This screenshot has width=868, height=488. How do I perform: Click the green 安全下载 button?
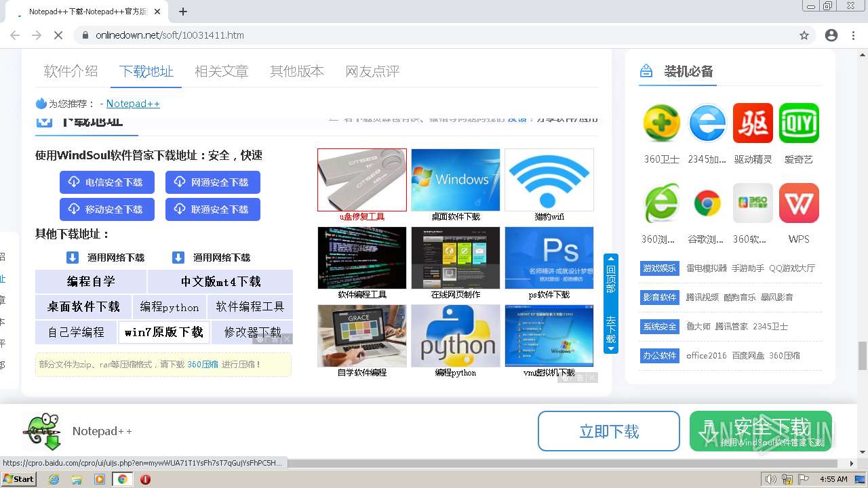pos(761,431)
